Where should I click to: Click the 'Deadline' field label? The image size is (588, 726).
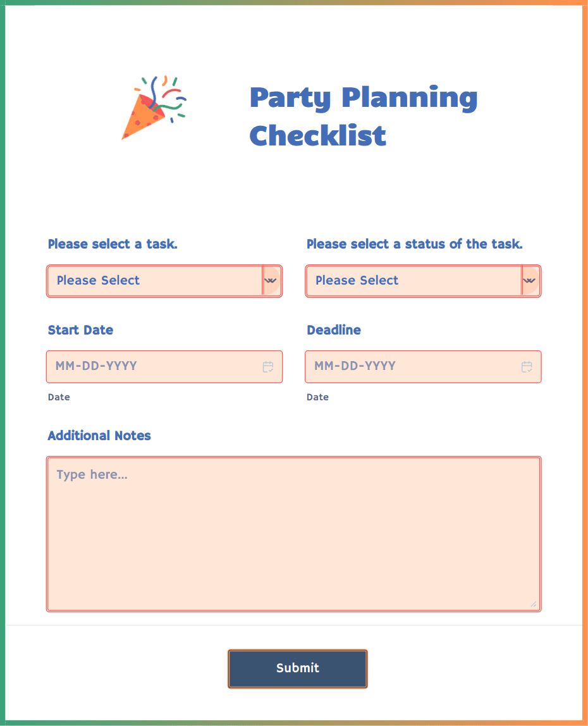[x=334, y=329]
